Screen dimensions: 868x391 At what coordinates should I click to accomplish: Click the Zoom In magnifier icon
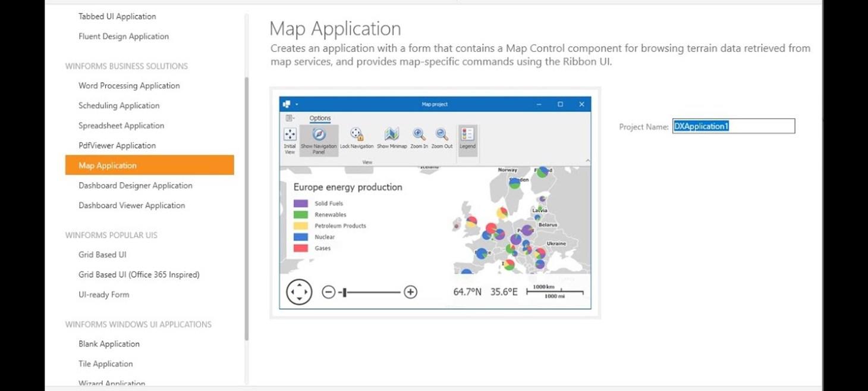(419, 135)
